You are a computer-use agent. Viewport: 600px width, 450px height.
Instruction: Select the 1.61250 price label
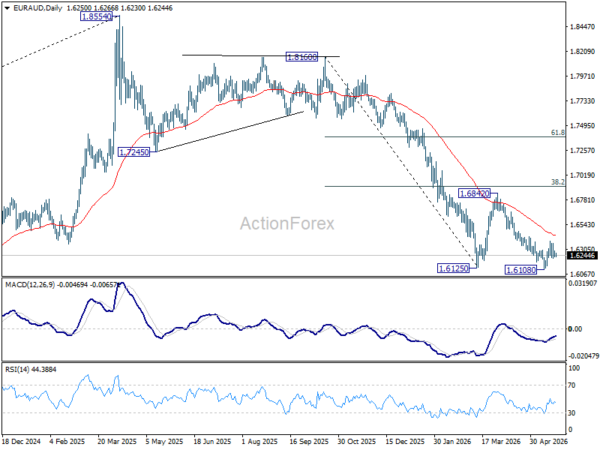tap(453, 268)
